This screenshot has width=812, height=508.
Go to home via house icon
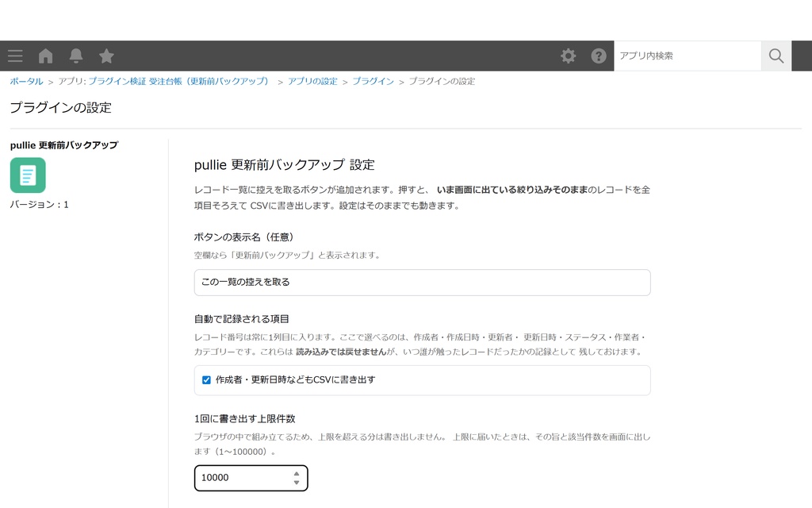(x=45, y=56)
